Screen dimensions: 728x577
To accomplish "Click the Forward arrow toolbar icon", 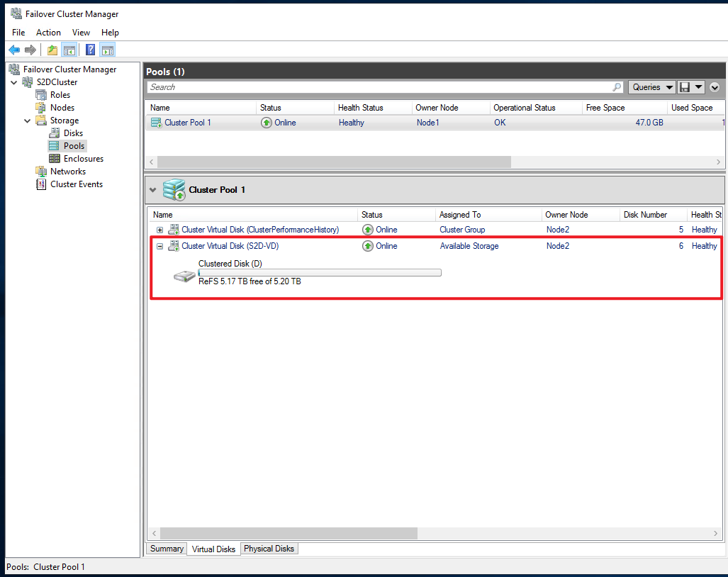I will 30,50.
